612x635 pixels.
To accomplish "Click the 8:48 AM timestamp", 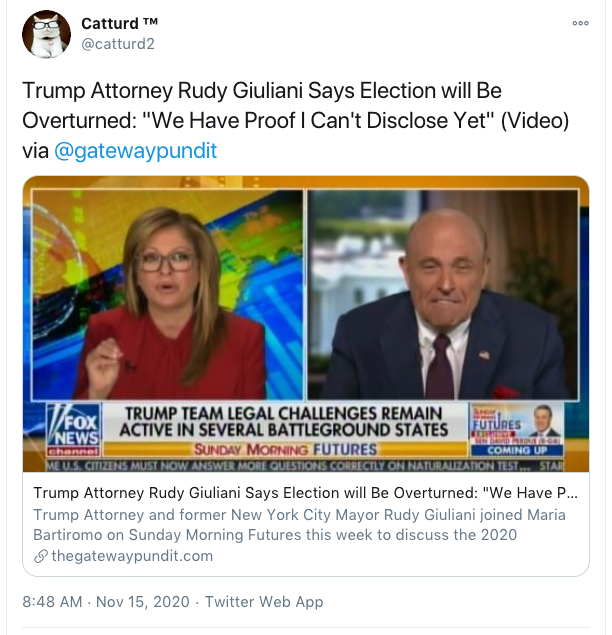I will pyautogui.click(x=54, y=602).
